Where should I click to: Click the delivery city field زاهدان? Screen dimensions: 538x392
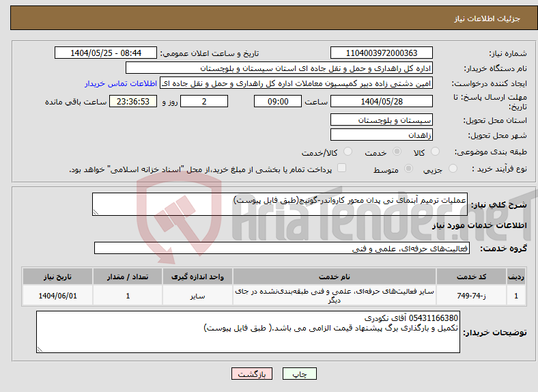pos(381,135)
